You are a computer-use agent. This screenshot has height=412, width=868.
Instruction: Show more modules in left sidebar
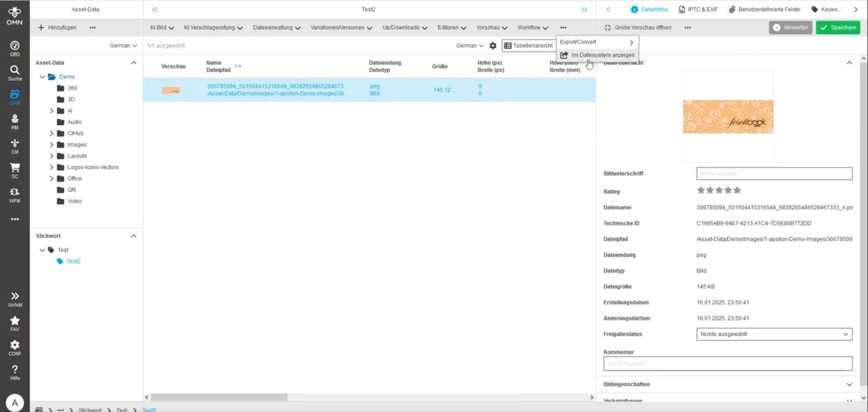(x=15, y=219)
